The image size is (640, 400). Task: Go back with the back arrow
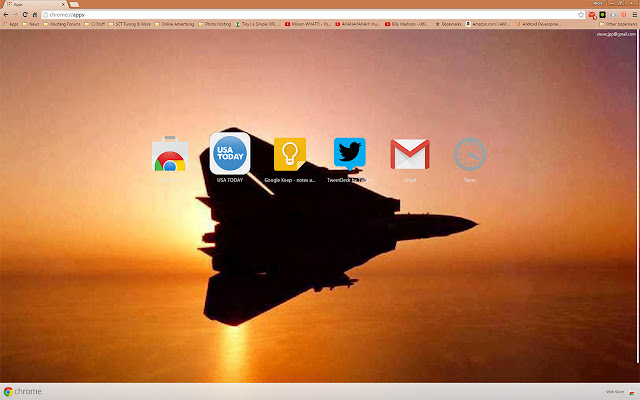[6, 15]
